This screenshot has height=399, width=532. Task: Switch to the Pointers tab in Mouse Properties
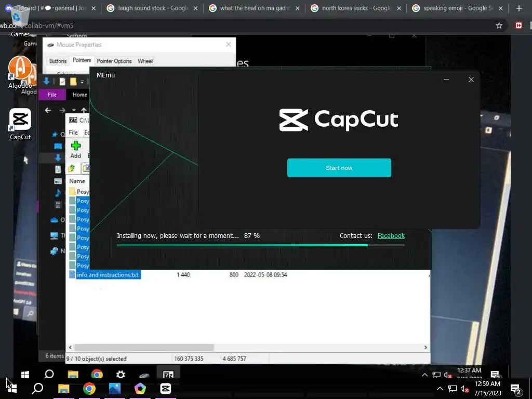82,60
